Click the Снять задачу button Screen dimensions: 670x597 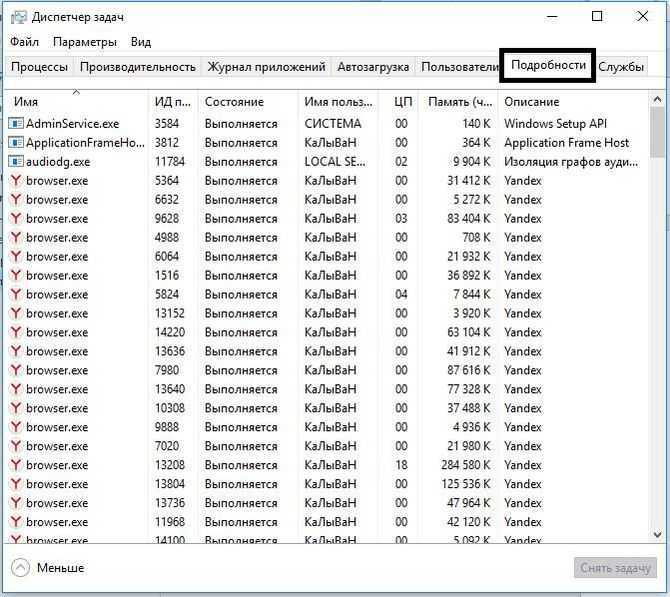[615, 568]
